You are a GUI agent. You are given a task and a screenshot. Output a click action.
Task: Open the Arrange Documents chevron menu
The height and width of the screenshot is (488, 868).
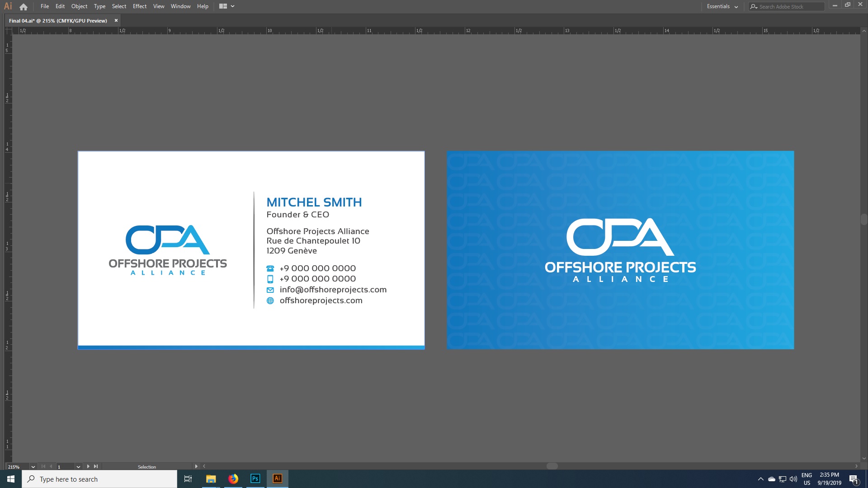point(231,6)
